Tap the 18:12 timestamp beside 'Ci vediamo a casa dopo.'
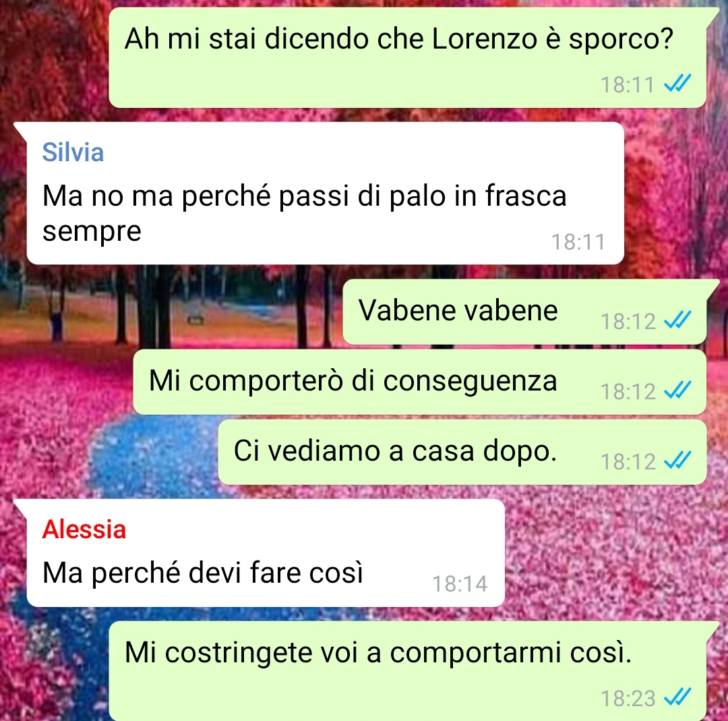The width and height of the screenshot is (728, 721). click(x=628, y=462)
